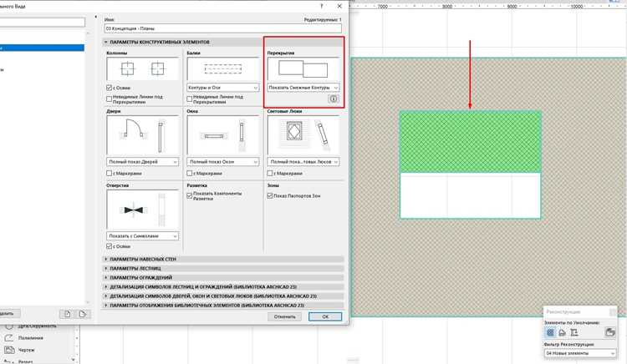The height and width of the screenshot is (364, 627).
Task: Open the Фильтр Реконструкции dropdown
Action: click(x=580, y=353)
